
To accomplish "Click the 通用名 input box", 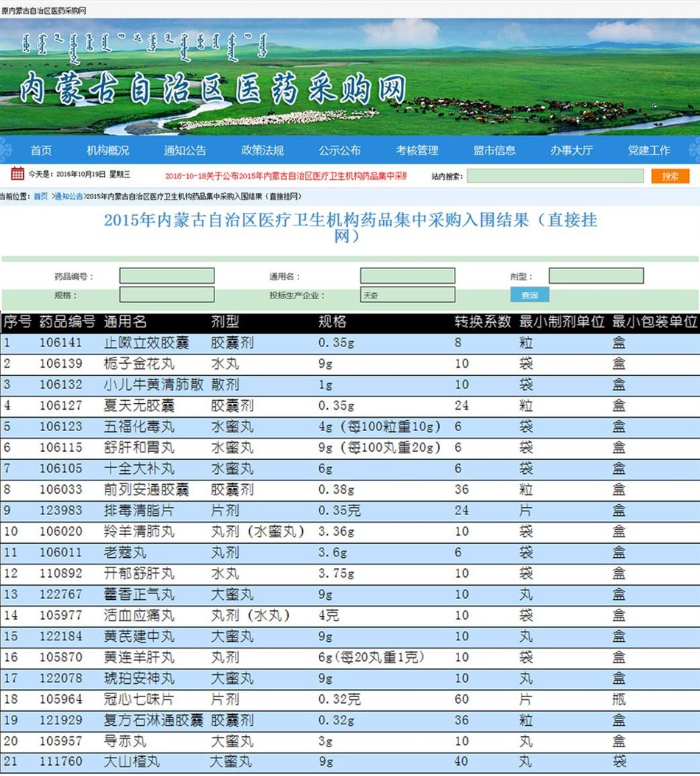I will pos(407,276).
